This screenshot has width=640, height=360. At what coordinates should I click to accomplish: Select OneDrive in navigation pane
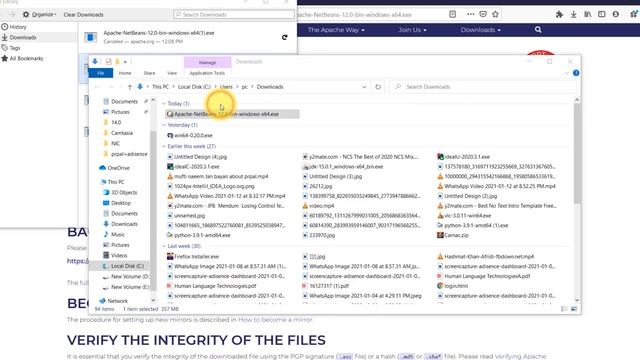point(115,168)
